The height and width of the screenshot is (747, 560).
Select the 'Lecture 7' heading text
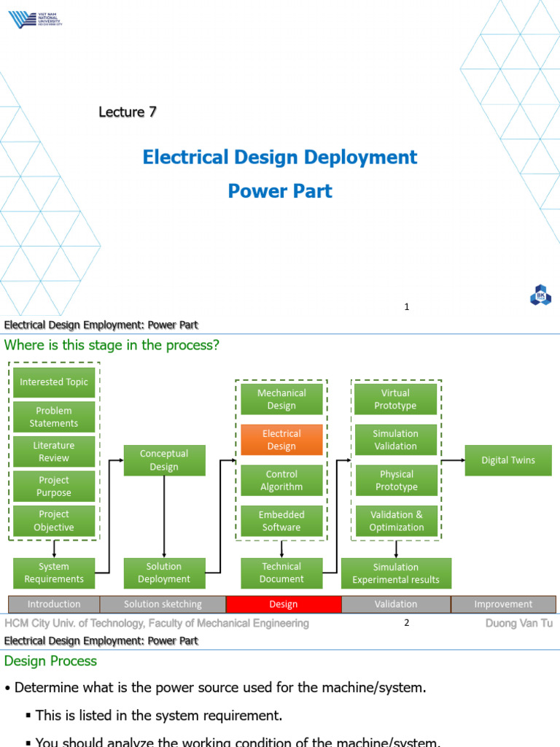point(127,112)
